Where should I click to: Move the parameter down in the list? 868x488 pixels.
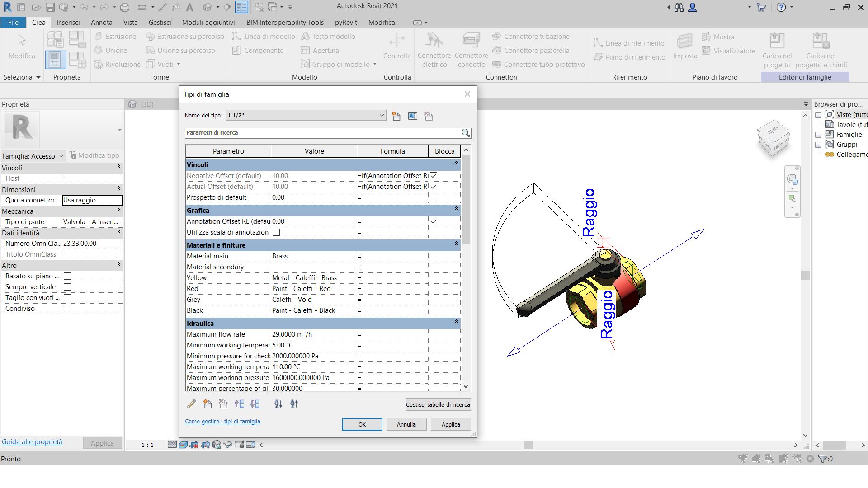[x=255, y=404]
